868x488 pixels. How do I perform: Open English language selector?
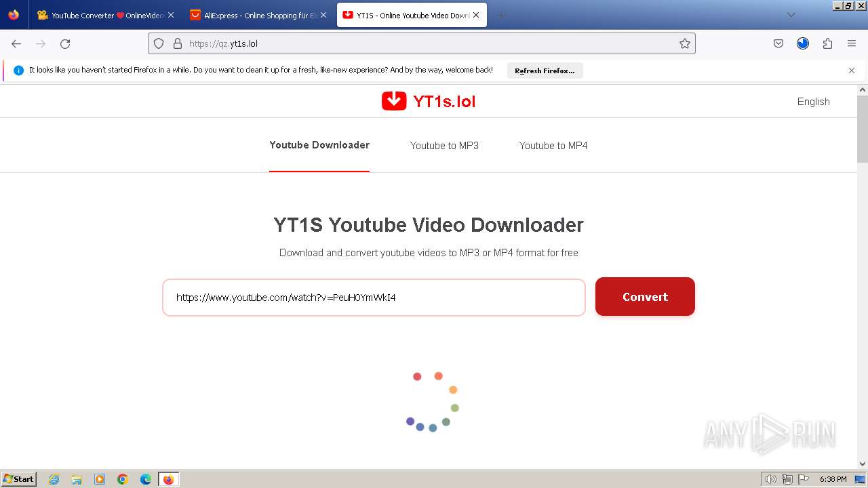[813, 102]
